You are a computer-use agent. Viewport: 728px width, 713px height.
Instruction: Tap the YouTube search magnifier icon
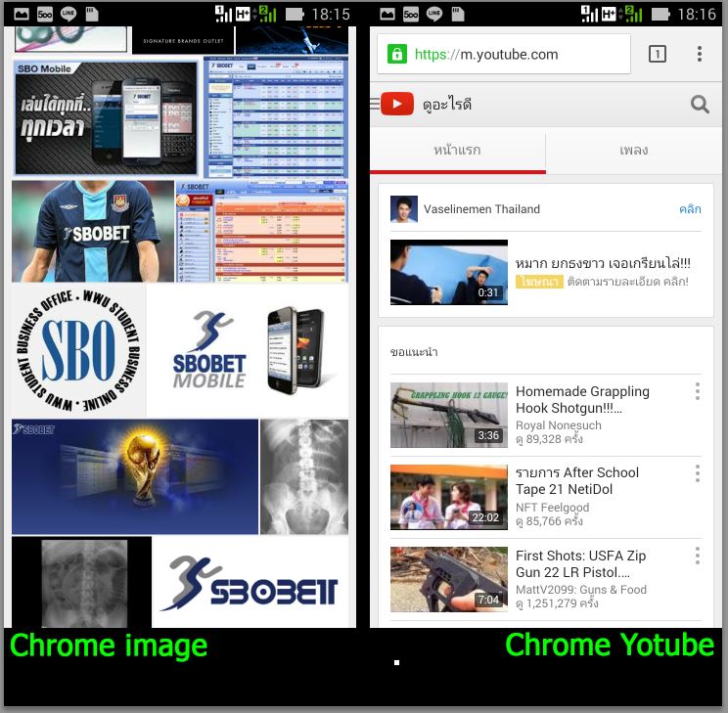coord(700,105)
